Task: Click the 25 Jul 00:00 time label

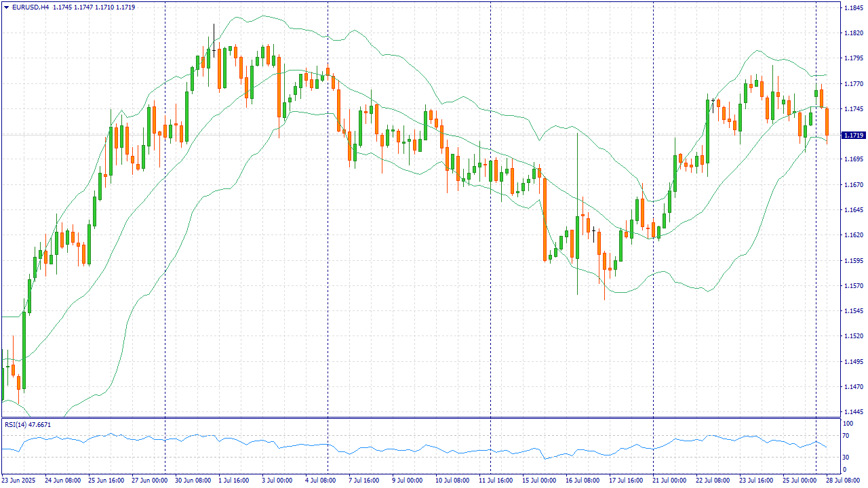Action: point(800,480)
